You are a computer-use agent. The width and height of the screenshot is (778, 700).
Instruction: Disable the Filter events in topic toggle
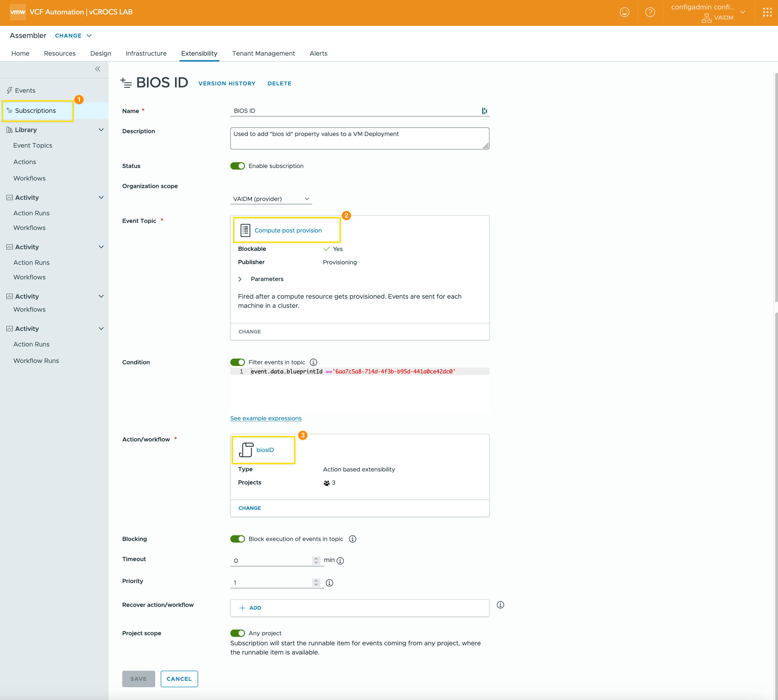pos(237,362)
